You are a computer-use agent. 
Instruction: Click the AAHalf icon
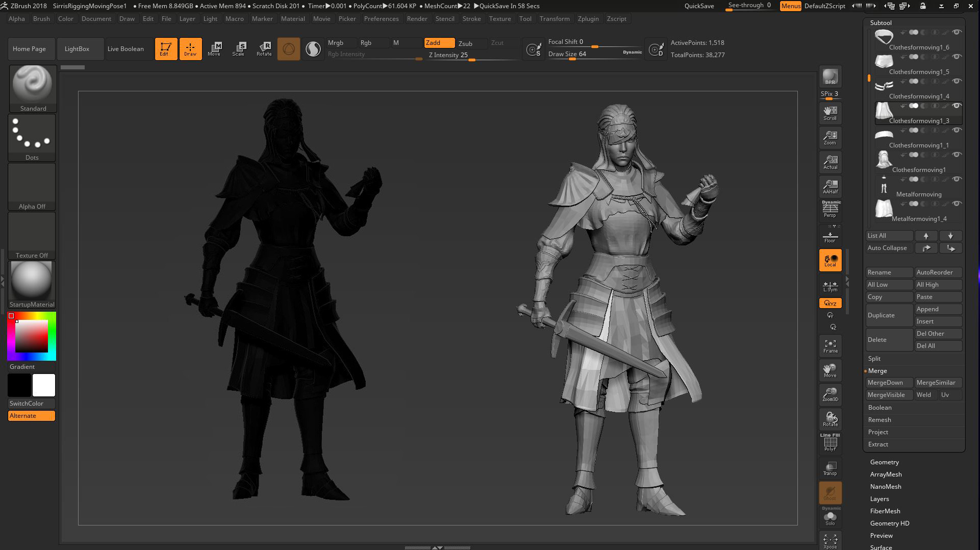point(830,187)
